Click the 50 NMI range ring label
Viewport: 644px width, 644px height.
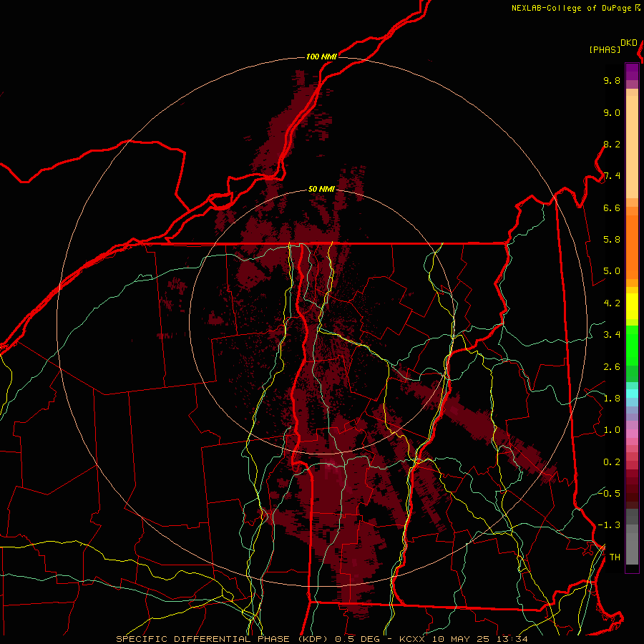(x=321, y=189)
